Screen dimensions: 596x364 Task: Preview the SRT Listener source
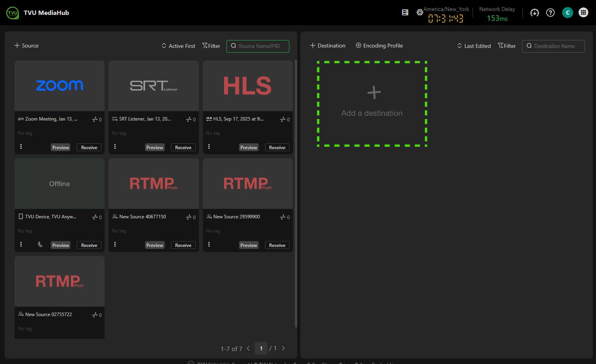coord(155,147)
